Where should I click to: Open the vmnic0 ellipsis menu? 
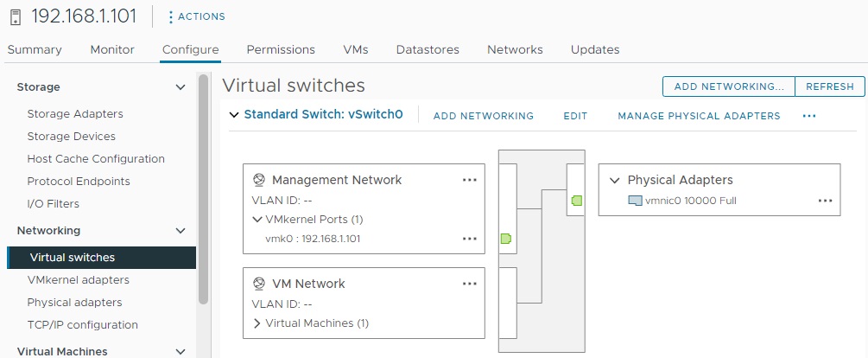tap(825, 201)
